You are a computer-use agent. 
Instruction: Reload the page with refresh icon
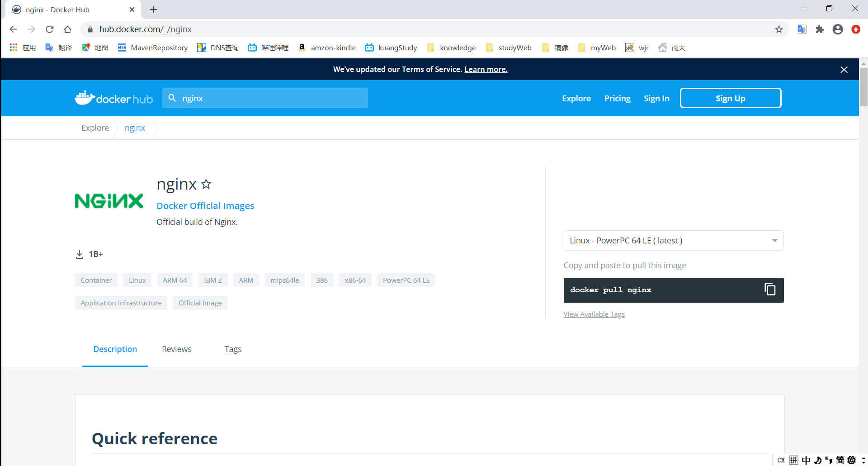point(50,29)
